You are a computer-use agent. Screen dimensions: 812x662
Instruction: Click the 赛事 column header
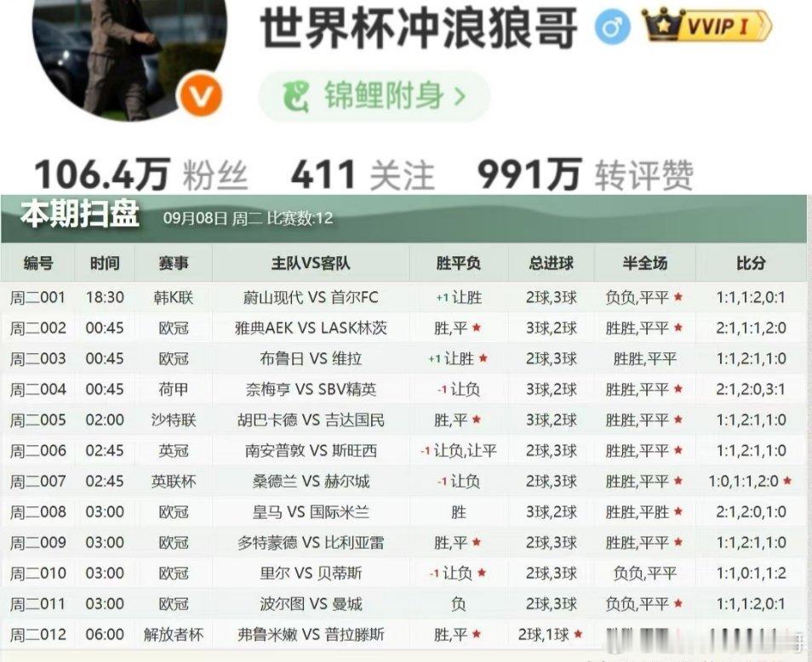coord(174,264)
